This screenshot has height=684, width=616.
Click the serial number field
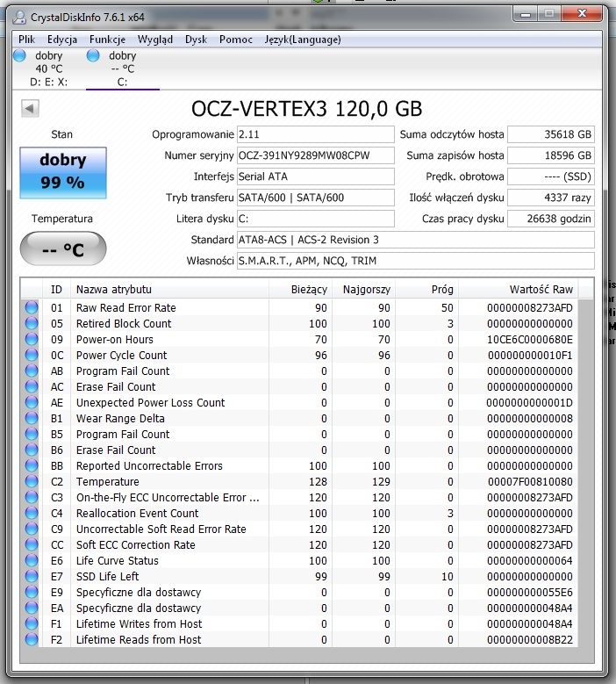pos(315,155)
